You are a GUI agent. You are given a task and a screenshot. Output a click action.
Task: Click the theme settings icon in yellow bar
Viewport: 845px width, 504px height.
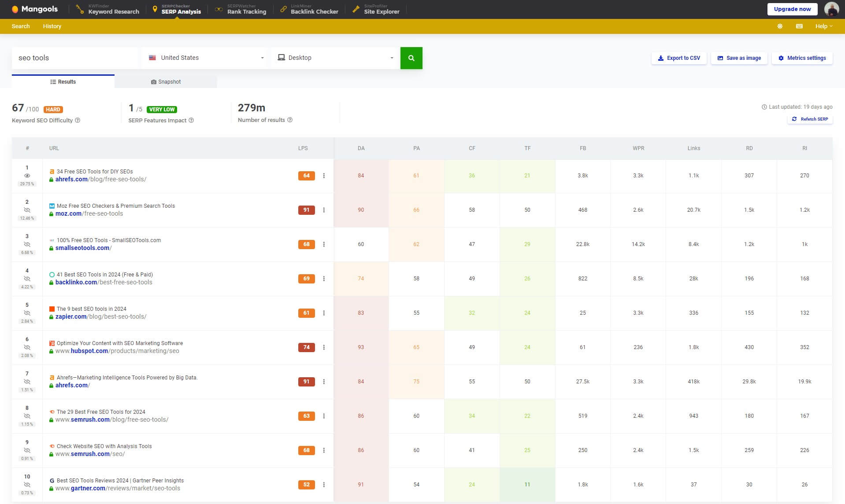tap(780, 26)
